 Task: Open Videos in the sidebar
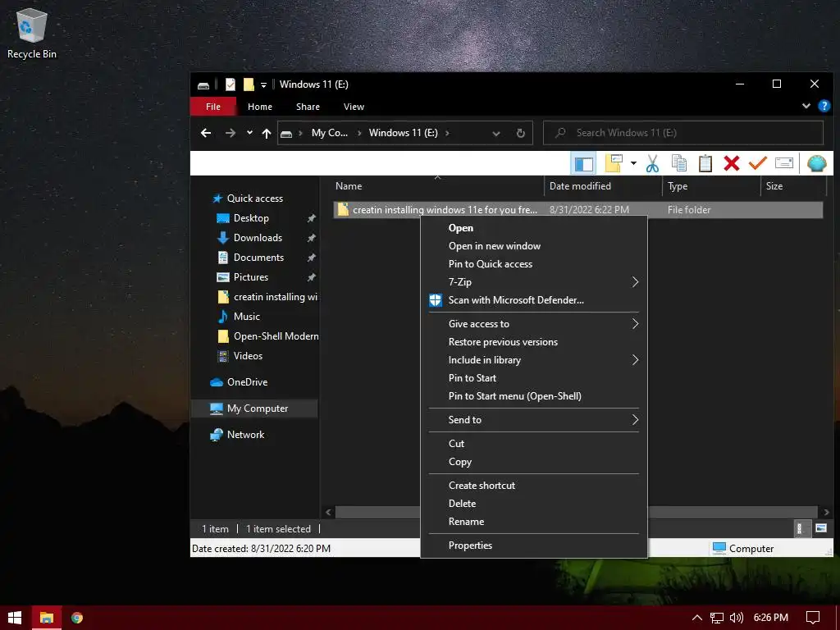pos(248,356)
